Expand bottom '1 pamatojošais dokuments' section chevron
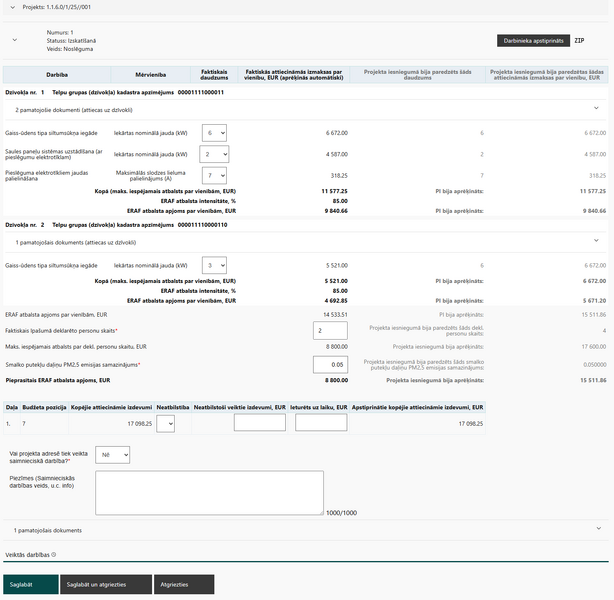The width and height of the screenshot is (614, 600). click(597, 528)
